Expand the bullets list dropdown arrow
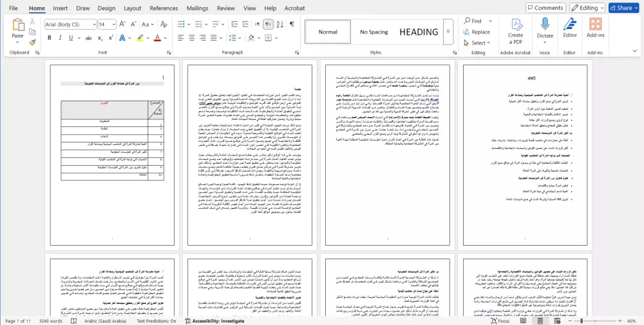 click(187, 25)
